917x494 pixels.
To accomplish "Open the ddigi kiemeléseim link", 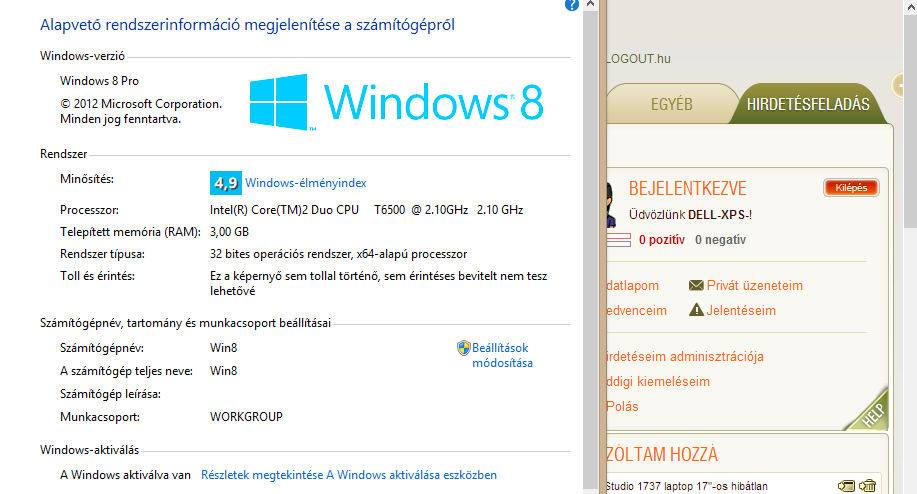I will (659, 381).
